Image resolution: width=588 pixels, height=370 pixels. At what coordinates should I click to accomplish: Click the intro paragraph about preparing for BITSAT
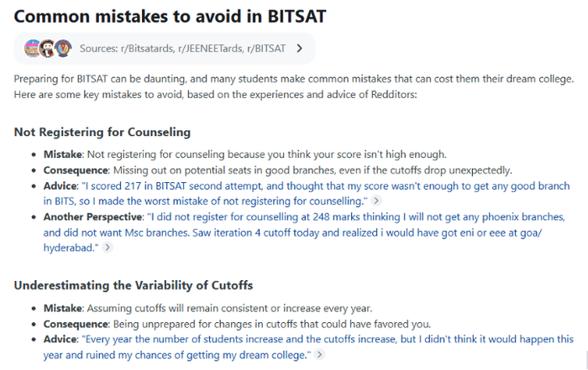(293, 86)
